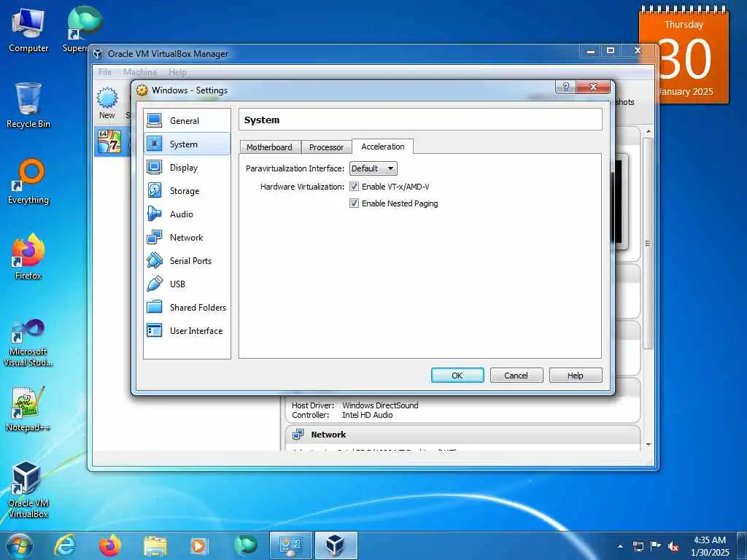The width and height of the screenshot is (747, 560).
Task: Select the Windows 7 VM entry icon
Action: click(x=109, y=141)
